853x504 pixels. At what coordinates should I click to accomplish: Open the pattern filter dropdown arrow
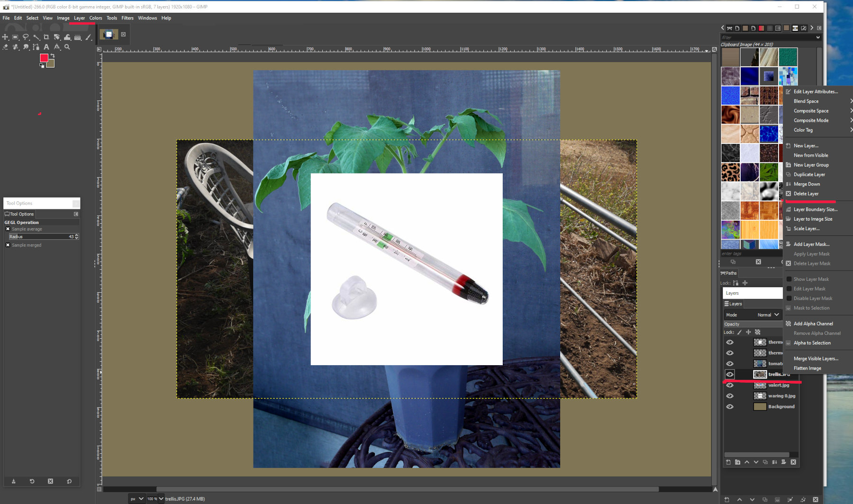coord(818,37)
